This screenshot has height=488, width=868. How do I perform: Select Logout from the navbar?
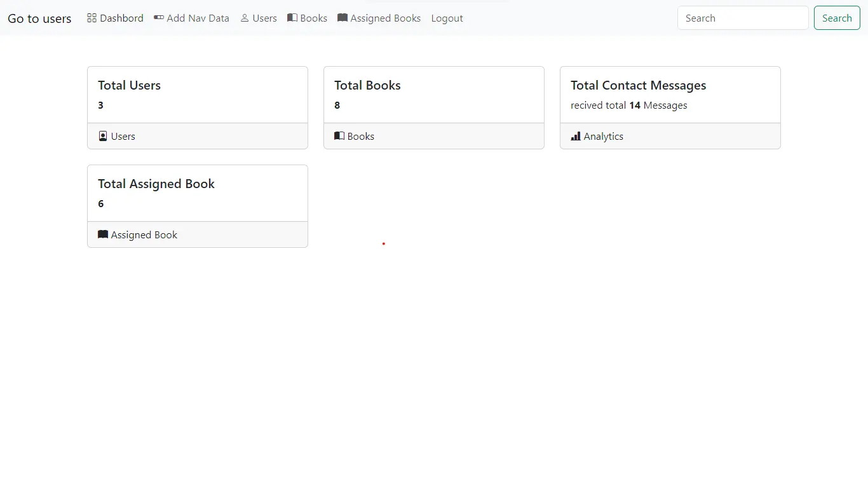[447, 18]
